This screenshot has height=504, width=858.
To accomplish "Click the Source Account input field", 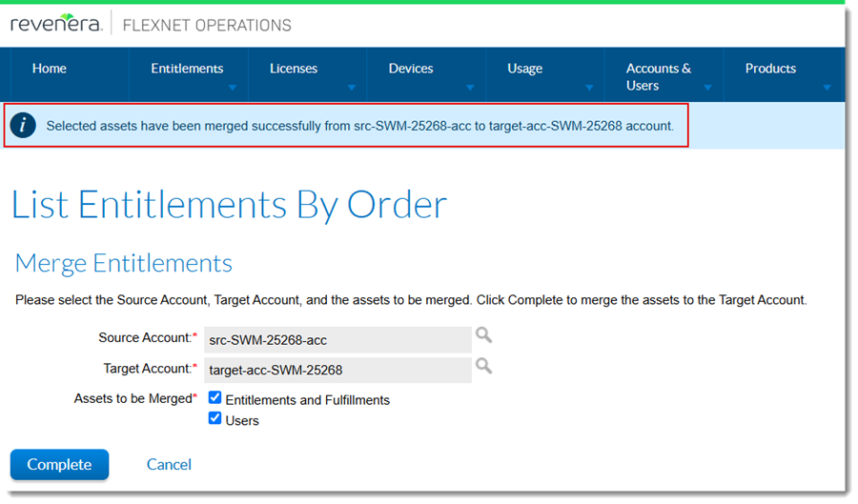I will click(x=337, y=339).
